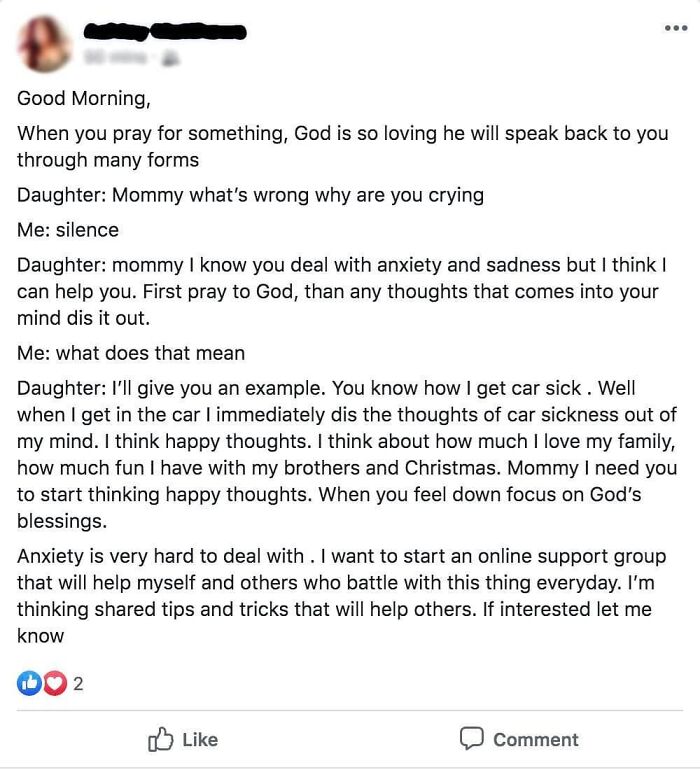Screen dimensions: 700x770
Task: Click the blue thumbs-up reaction icon
Action: point(28,684)
